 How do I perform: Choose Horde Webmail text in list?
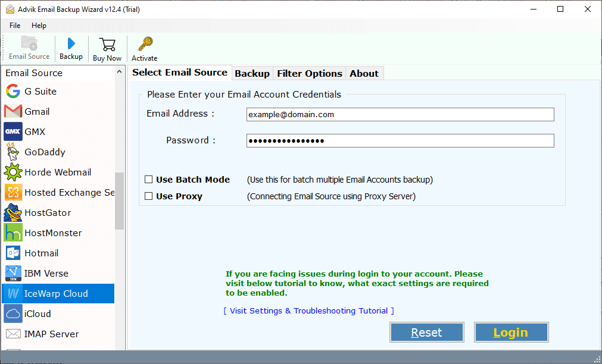58,172
